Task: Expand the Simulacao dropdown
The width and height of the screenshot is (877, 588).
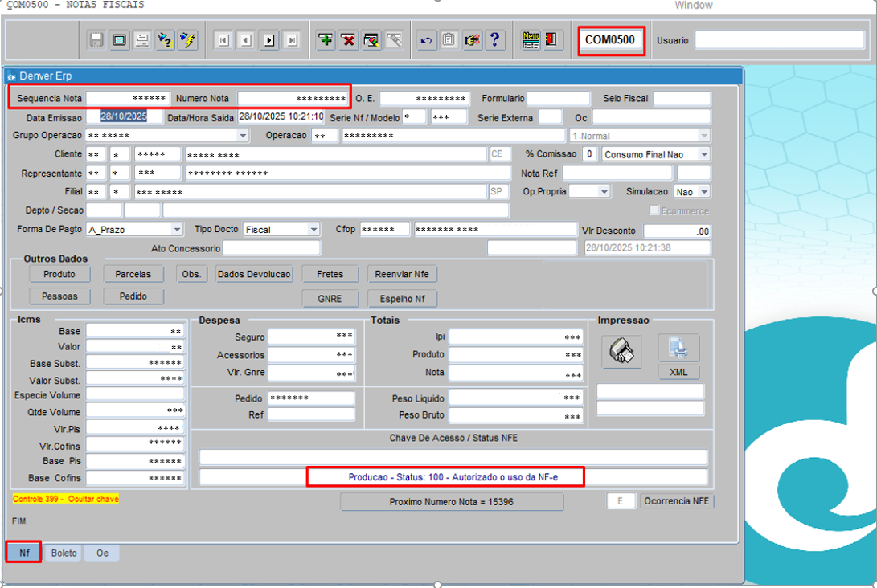Action: [704, 192]
